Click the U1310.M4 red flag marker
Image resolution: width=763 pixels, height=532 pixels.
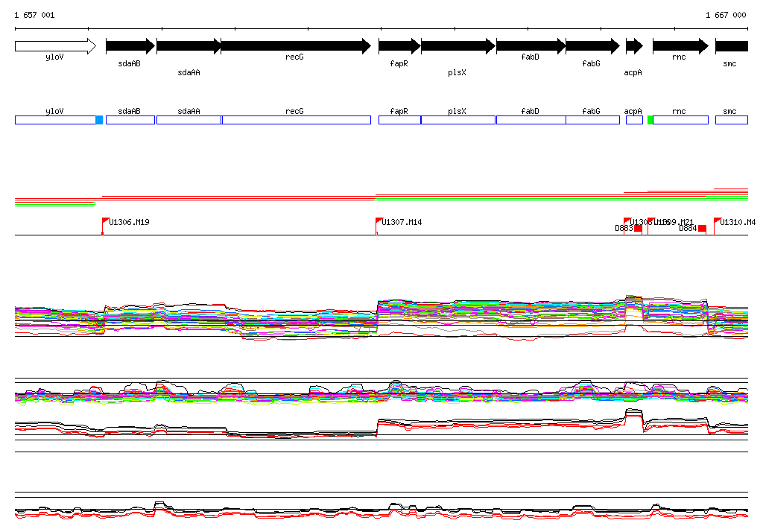717,221
